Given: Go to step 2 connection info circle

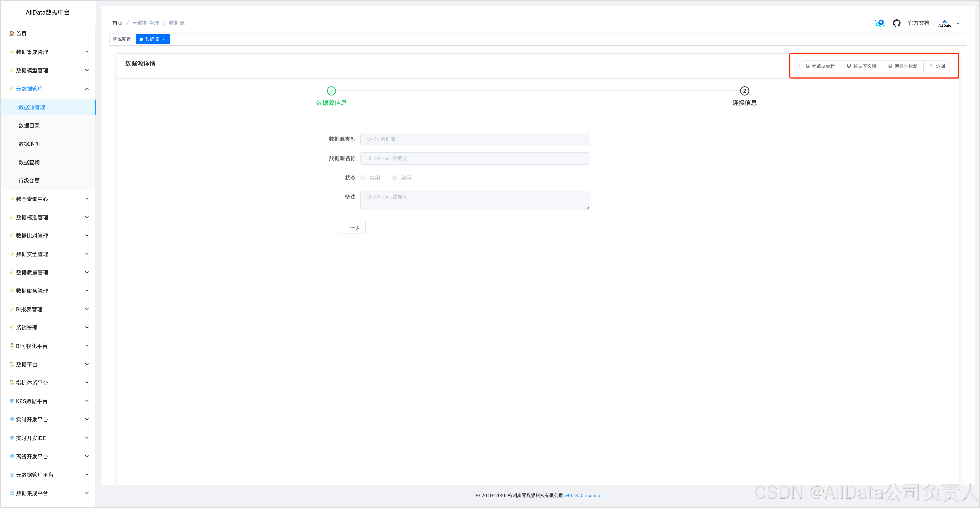Looking at the screenshot, I should click(x=744, y=91).
